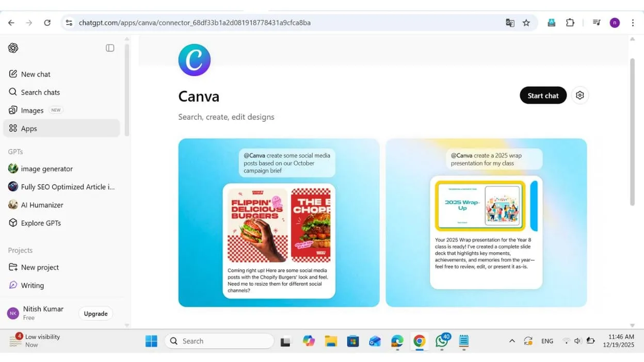Open the Extensions puzzle icon
This screenshot has height=362, width=644.
pyautogui.click(x=570, y=23)
